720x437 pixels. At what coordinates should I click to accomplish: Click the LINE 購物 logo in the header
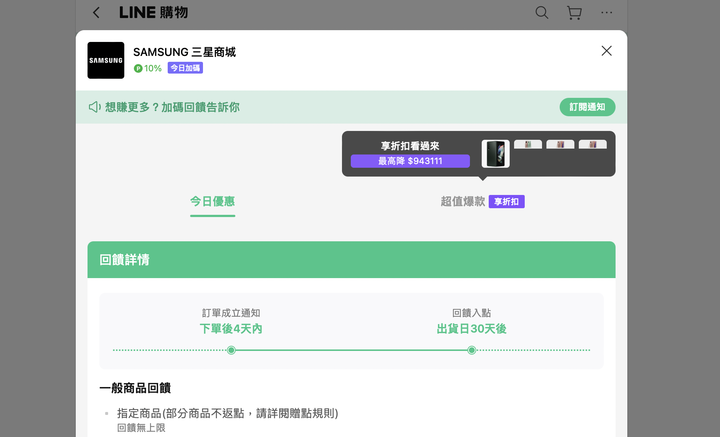point(153,12)
